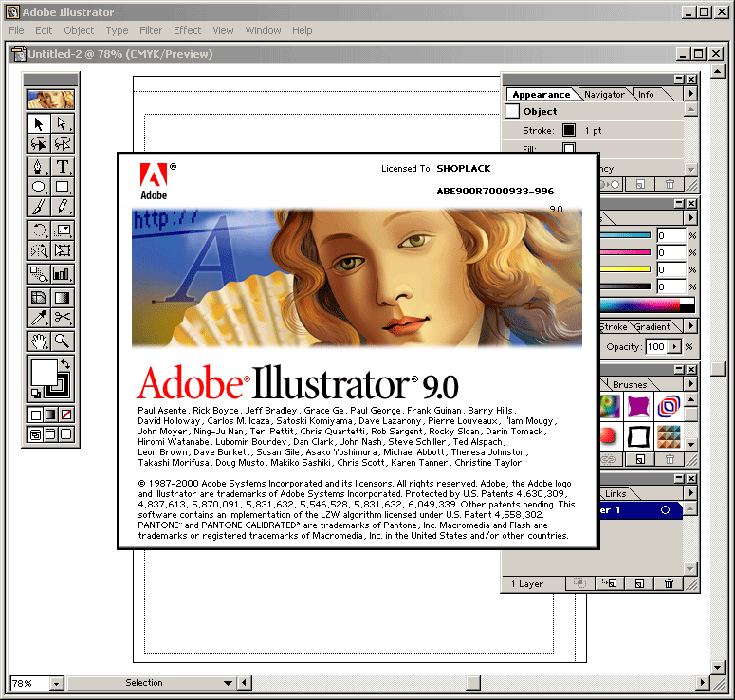Click the Venus image atop toolbox
735x700 pixels.
[50, 100]
